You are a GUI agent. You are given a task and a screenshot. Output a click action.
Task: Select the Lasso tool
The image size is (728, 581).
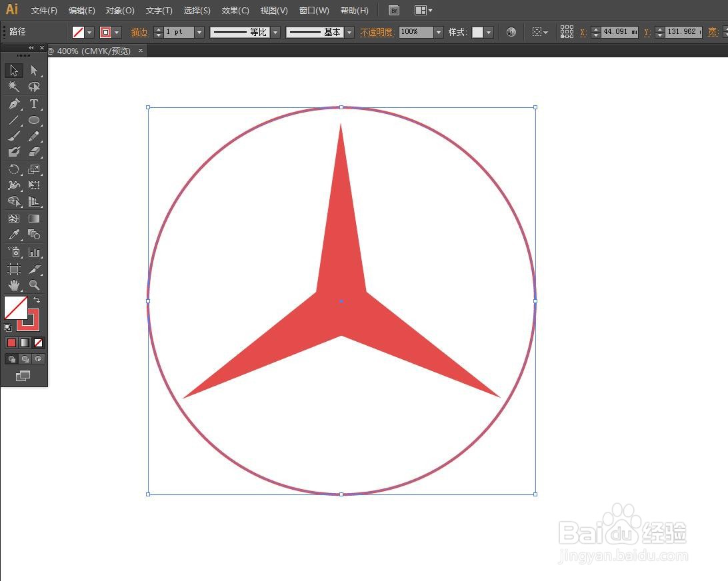point(34,87)
